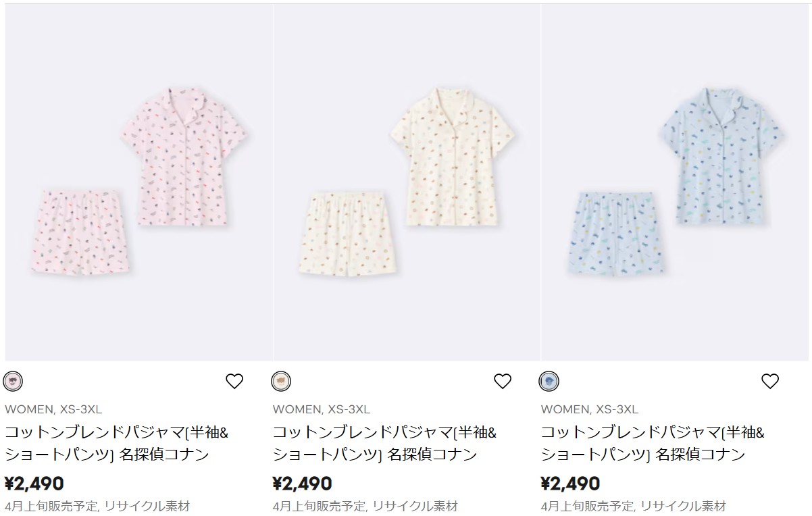Click the blue pajama product title link
The height and width of the screenshot is (516, 812).
click(653, 443)
